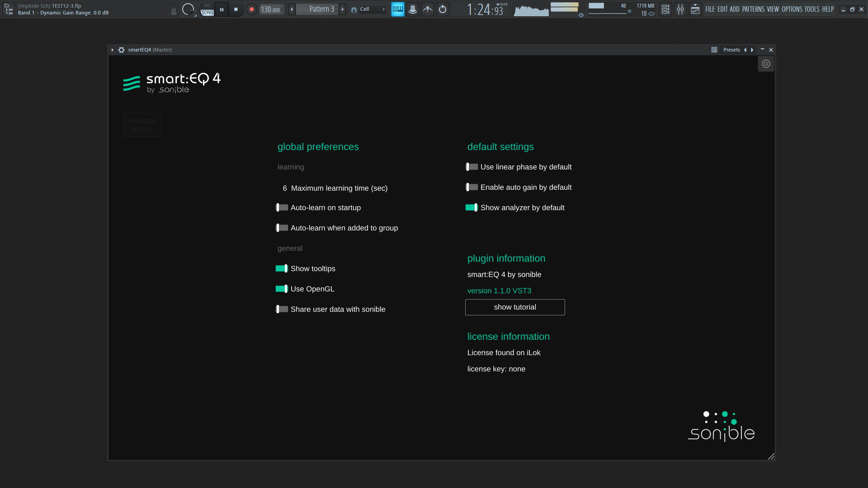This screenshot has height=488, width=868.
Task: Click the hint bar plugin icon
Action: (x=174, y=11)
